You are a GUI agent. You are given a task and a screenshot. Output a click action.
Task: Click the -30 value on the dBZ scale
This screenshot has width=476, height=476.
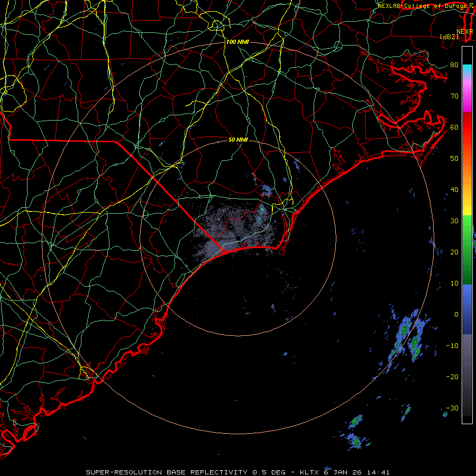tap(452, 408)
